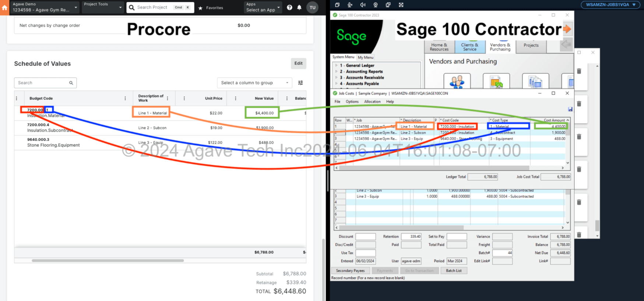
Task: Open the Help menu in Job Costs
Action: 390,102
